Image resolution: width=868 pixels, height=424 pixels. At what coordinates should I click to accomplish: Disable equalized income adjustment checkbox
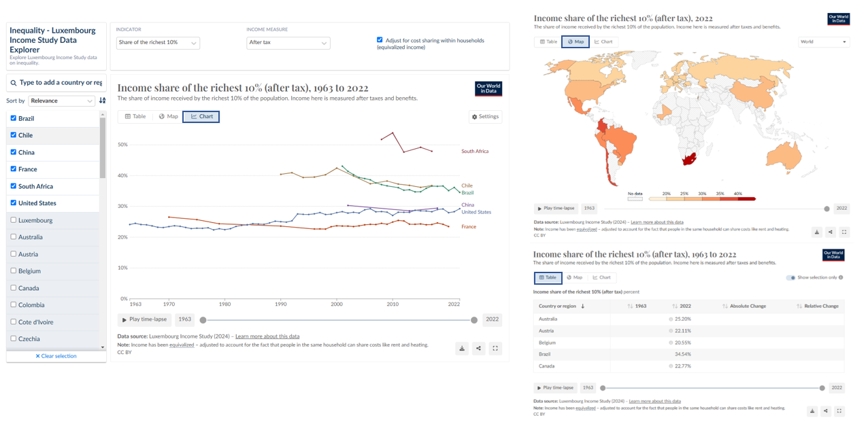coord(380,40)
